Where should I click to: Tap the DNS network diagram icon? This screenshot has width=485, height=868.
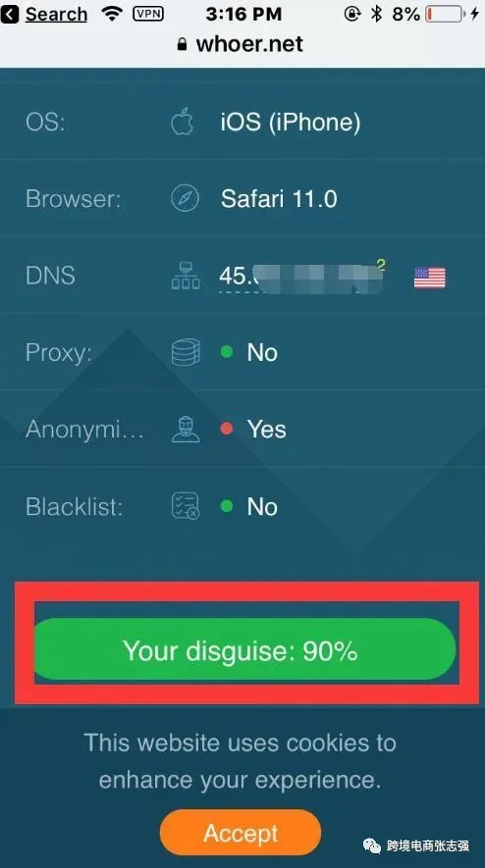click(186, 276)
